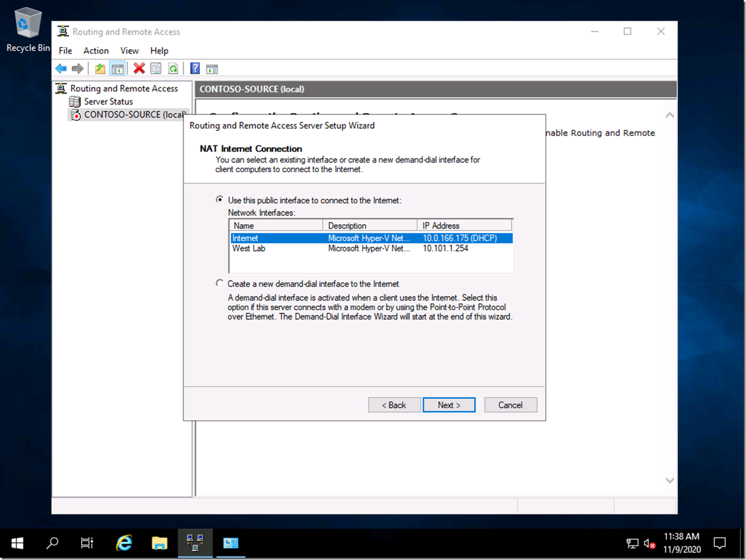Toggle Show/Hide Action Pane toolbar icon

212,69
